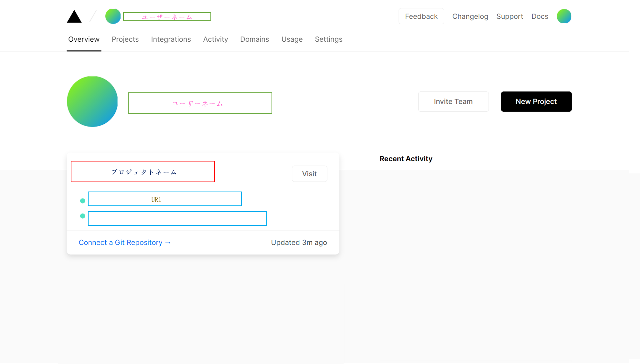This screenshot has width=640, height=364.
Task: Click the small account avatar beside the logo
Action: coord(113,16)
